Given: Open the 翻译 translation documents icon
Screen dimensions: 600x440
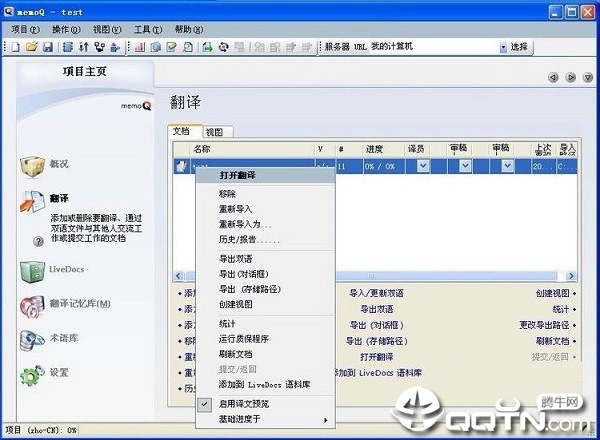Looking at the screenshot, I should (x=32, y=201).
